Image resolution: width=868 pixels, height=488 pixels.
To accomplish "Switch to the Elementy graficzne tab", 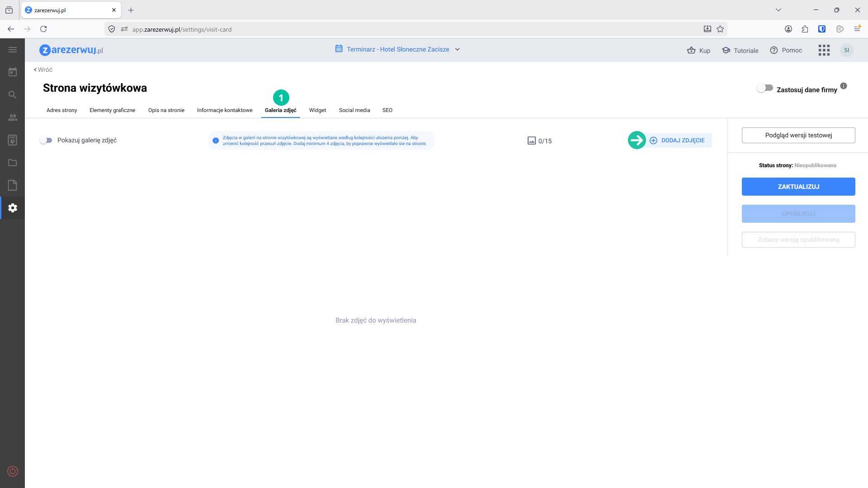I will 112,110.
